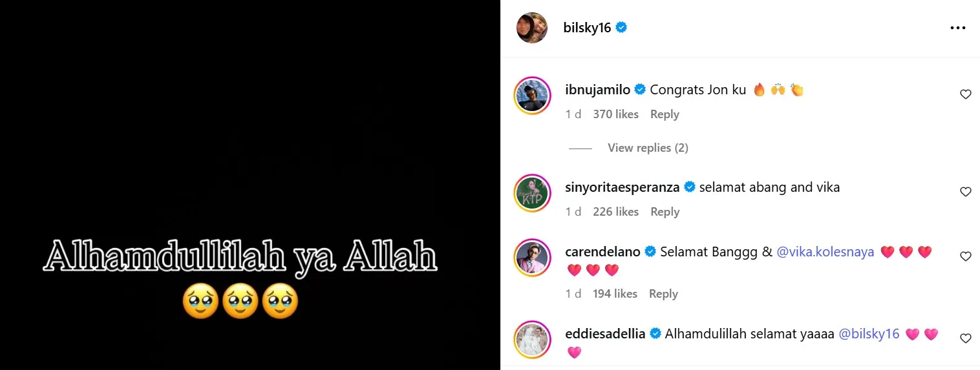The image size is (980, 370).
Task: View the 226 likes list
Action: (615, 212)
